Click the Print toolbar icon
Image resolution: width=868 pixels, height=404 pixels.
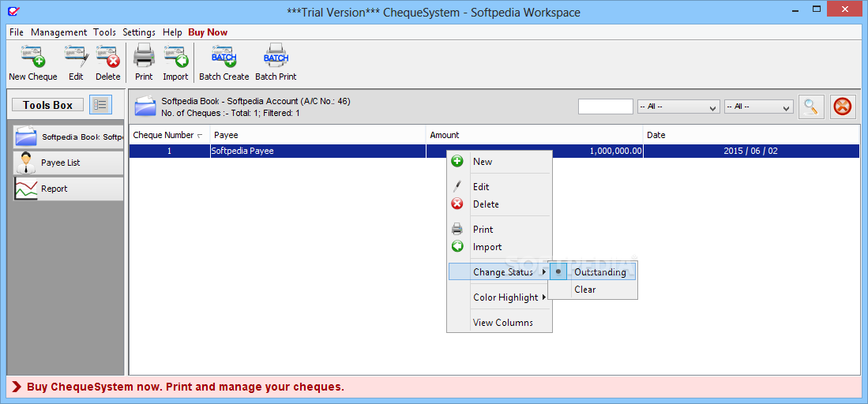144,57
